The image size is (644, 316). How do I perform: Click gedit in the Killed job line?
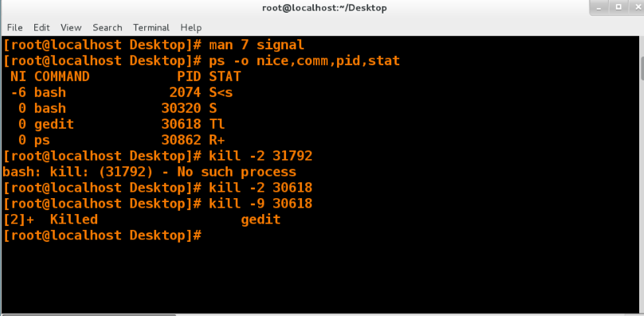click(261, 220)
